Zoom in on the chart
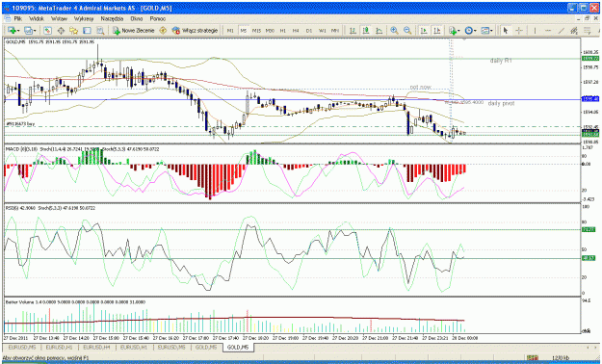Viewport: 602px width, 364px height. coord(394,31)
